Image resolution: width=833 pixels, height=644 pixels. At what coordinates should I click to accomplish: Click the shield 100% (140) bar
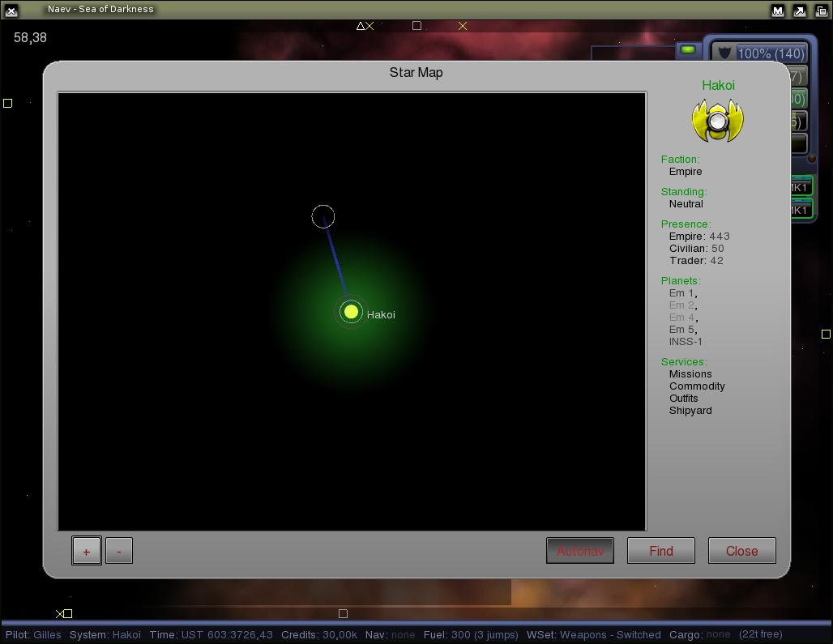771,53
